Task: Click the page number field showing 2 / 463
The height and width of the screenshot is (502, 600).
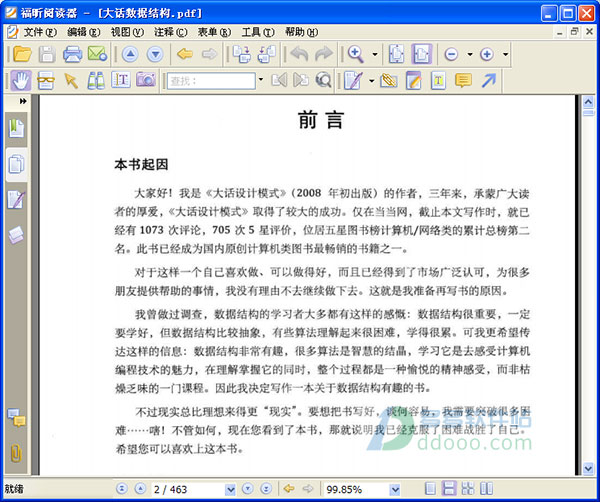Action: tap(189, 489)
